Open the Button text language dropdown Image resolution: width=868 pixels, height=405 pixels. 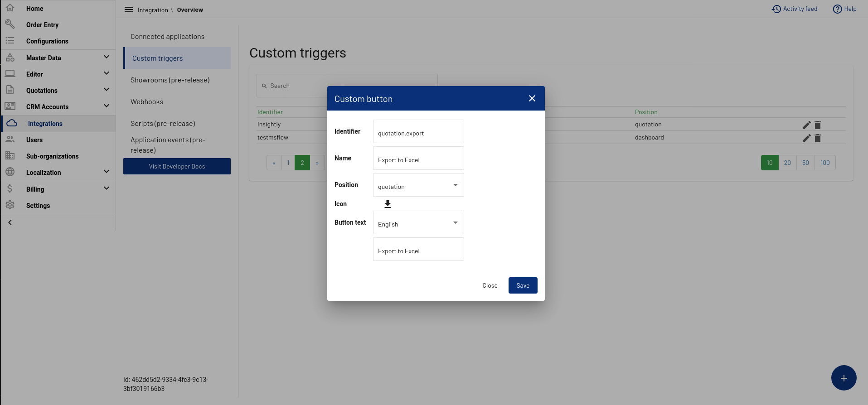[418, 222]
